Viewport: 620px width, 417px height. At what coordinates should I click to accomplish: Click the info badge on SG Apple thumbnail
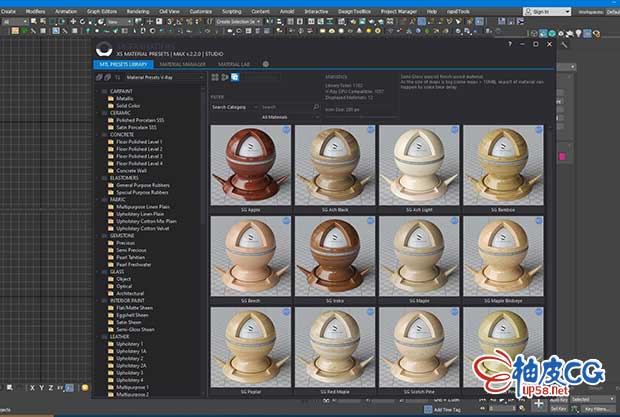coord(286,130)
